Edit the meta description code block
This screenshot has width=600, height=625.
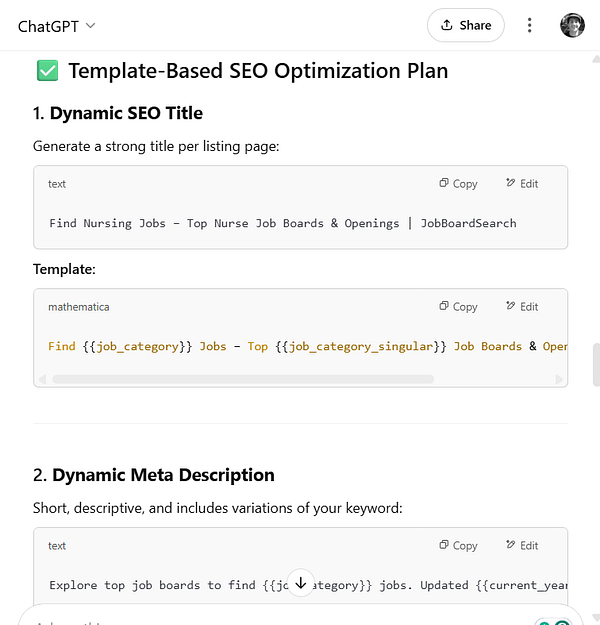point(522,546)
